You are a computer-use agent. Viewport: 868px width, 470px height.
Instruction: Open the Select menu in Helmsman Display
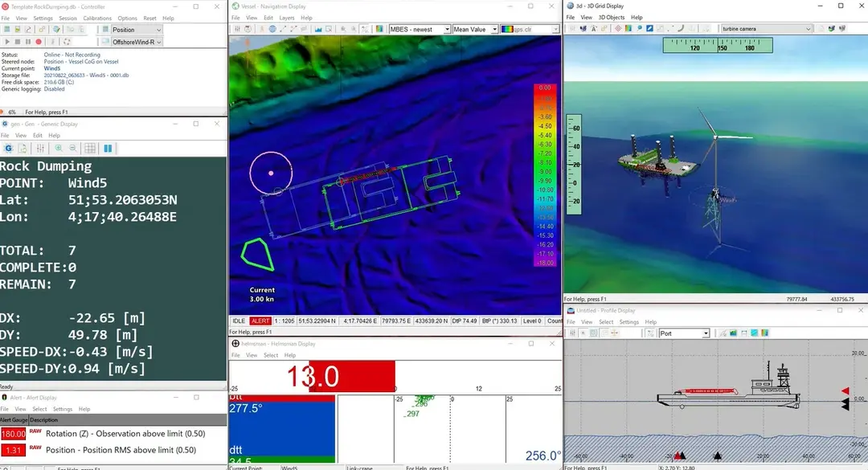point(271,355)
